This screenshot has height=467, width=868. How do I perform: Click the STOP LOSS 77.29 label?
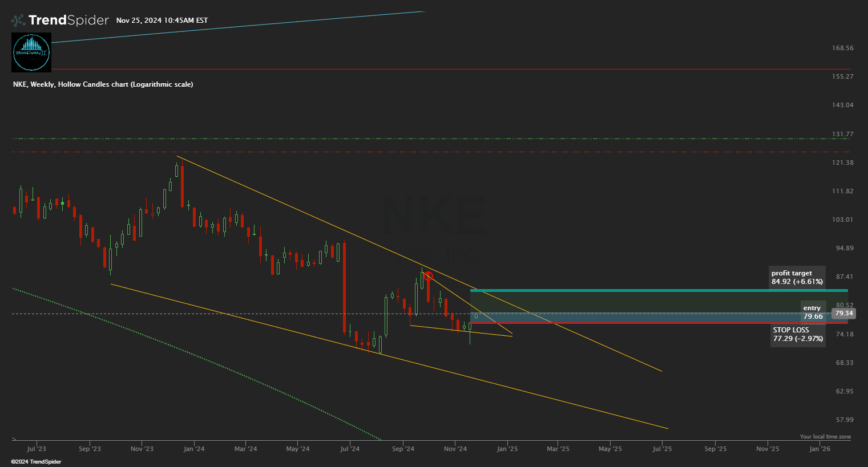(797, 335)
